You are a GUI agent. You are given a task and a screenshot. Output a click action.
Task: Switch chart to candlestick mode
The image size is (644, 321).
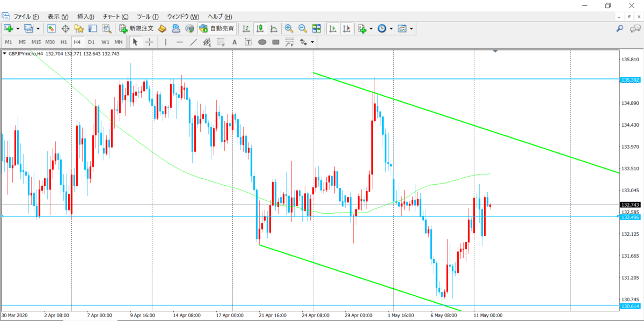point(260,28)
